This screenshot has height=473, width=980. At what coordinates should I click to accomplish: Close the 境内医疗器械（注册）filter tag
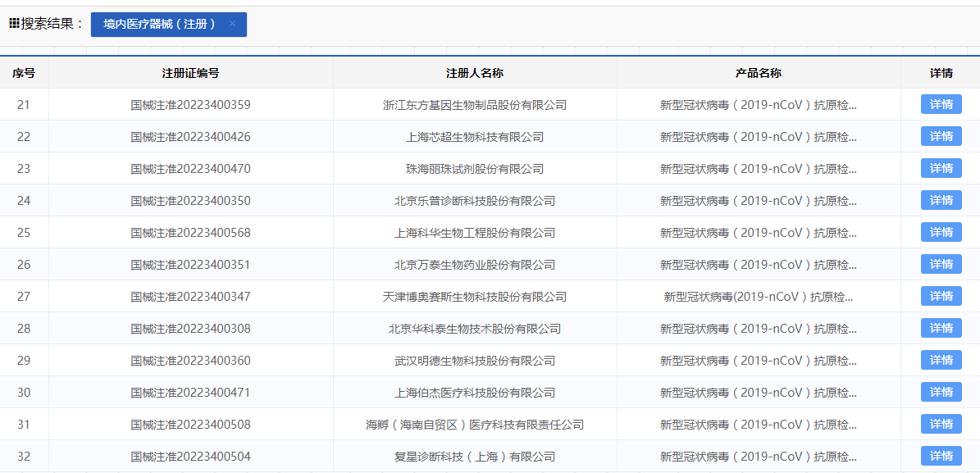click(x=232, y=24)
